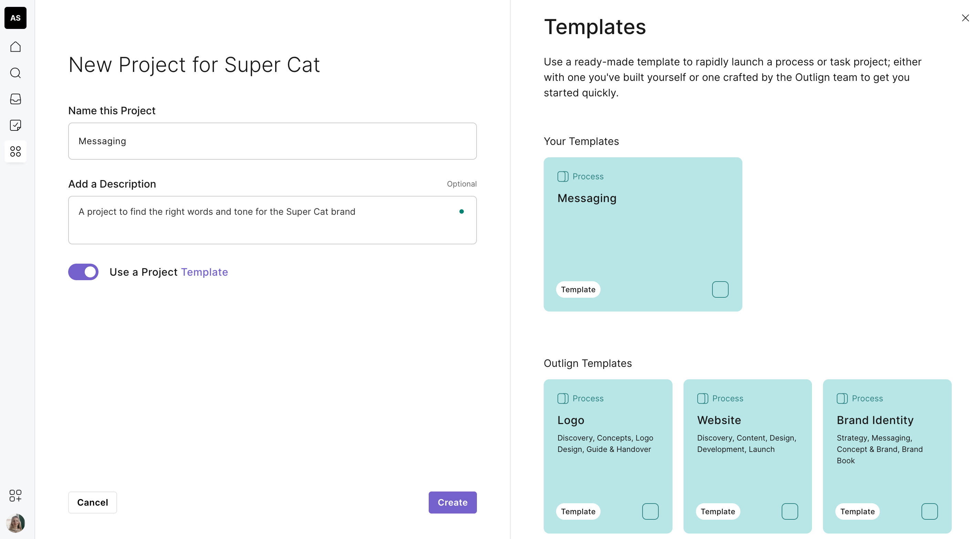Screen dimensions: 980x539
Task: Close the Templates panel
Action: coord(965,18)
